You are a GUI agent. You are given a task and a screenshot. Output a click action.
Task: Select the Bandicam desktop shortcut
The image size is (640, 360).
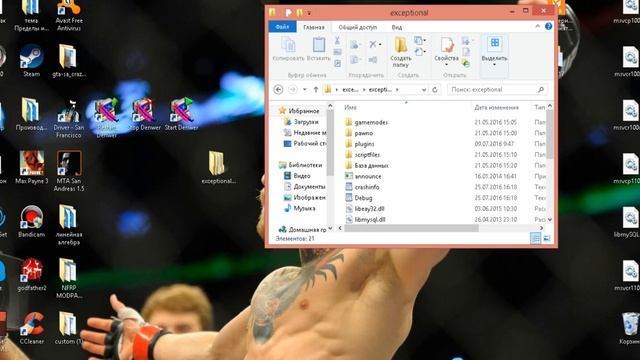tap(31, 221)
